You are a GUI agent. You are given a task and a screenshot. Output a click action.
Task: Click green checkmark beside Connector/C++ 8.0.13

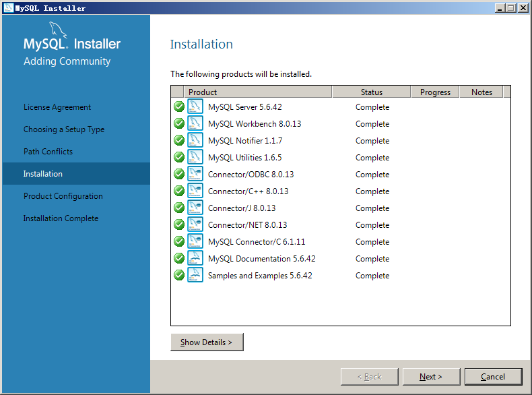(x=179, y=191)
